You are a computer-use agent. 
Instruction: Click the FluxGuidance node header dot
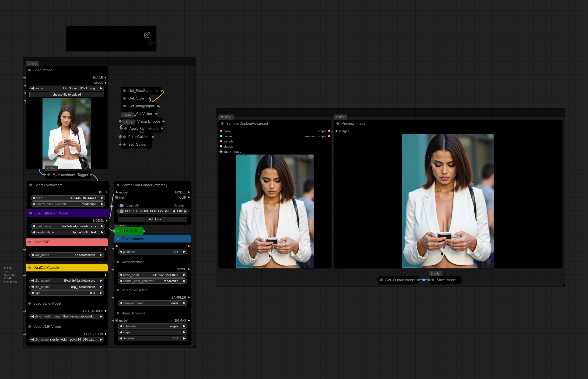coord(118,239)
